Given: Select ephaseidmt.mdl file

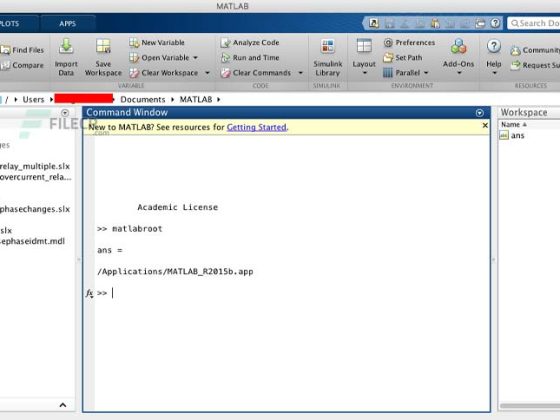Looking at the screenshot, I should 33,241.
